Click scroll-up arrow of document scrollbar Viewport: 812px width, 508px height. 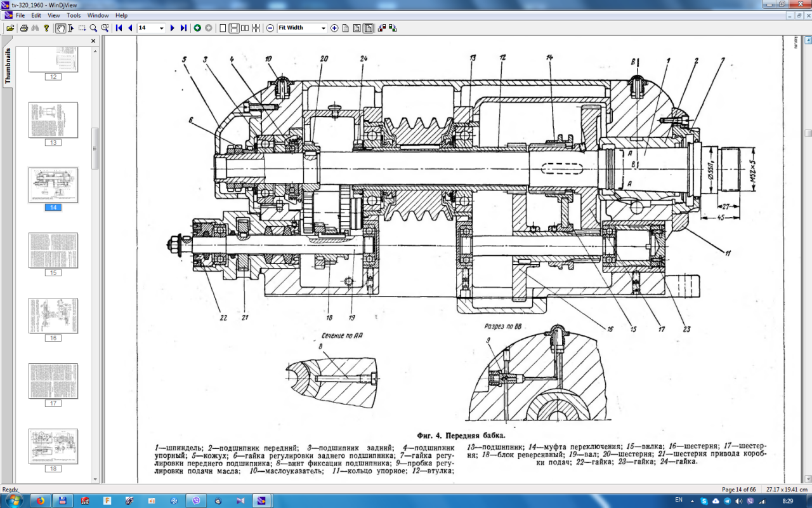click(x=808, y=39)
